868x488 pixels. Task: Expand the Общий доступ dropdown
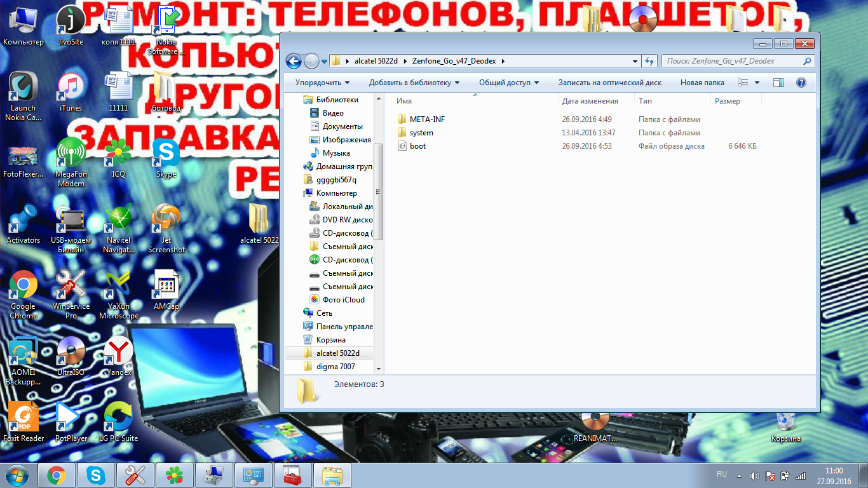[508, 83]
